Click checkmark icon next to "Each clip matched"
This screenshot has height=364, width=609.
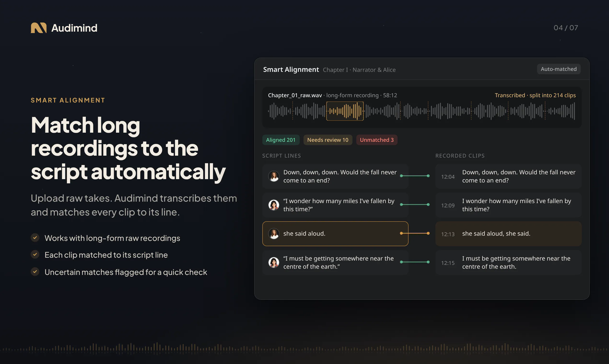(x=35, y=255)
